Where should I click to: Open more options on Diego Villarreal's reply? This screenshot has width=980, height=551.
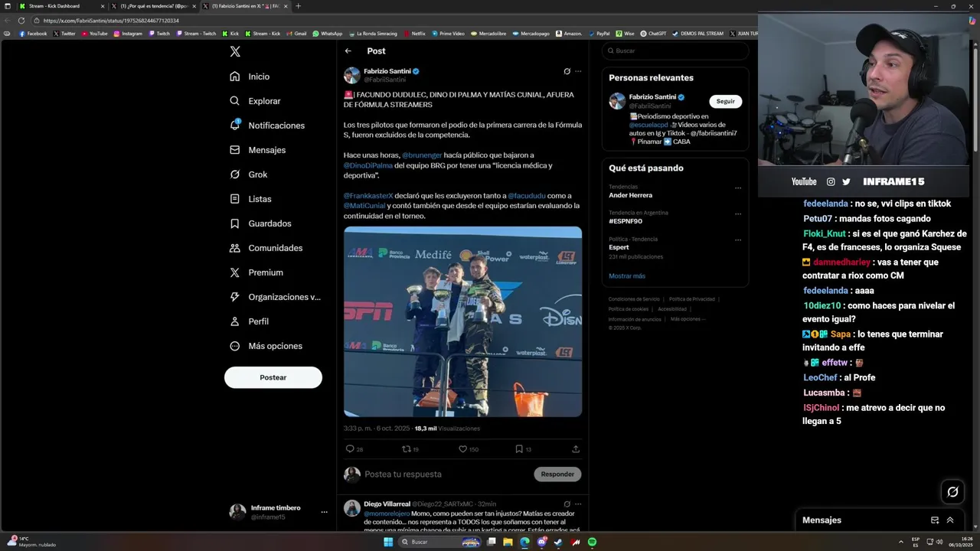(578, 504)
